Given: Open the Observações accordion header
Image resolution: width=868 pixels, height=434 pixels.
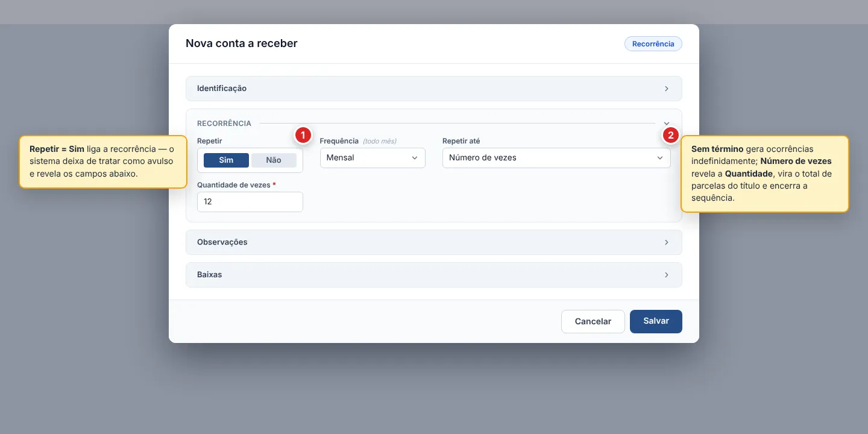Looking at the screenshot, I should tap(434, 242).
